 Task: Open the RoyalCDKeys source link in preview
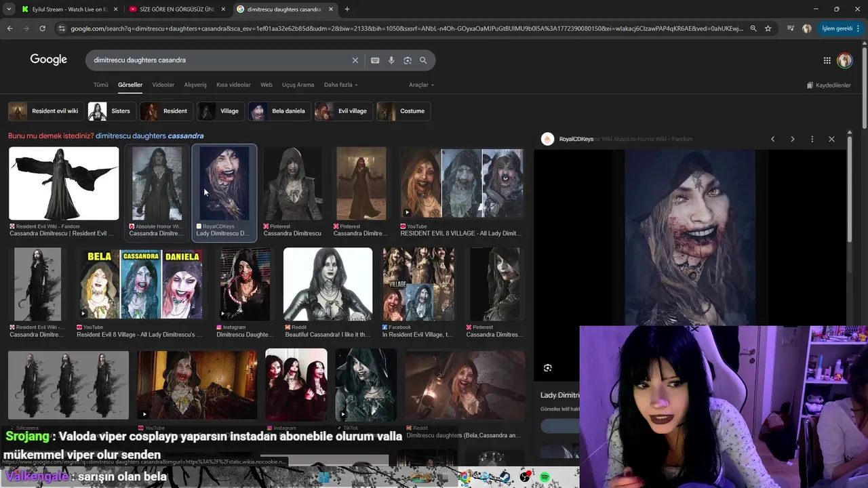point(576,139)
